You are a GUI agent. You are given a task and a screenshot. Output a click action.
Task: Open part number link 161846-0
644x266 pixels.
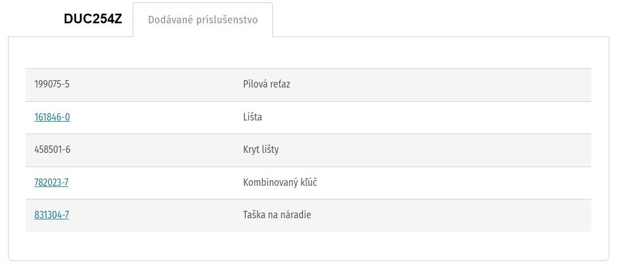point(52,117)
